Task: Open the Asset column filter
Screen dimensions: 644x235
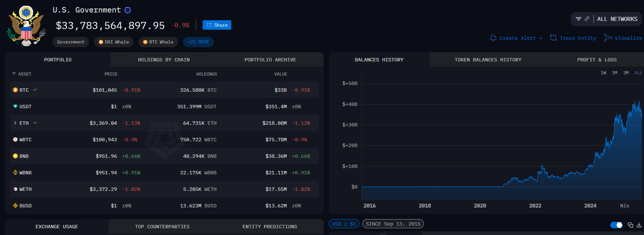Action: (x=14, y=74)
